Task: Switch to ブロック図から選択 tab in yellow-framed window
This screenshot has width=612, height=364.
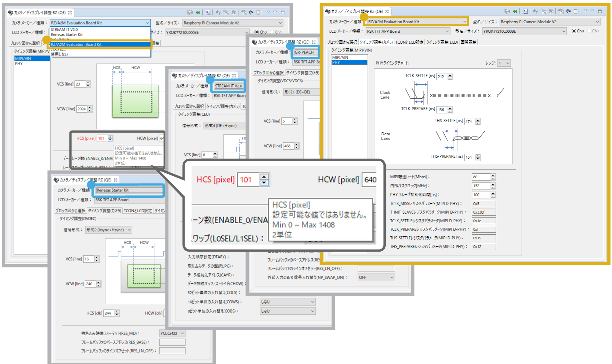Action: pos(342,42)
